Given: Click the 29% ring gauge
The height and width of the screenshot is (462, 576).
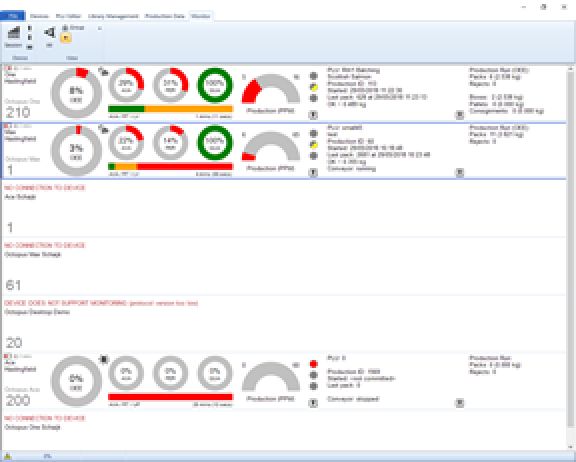Looking at the screenshot, I should point(126,85).
